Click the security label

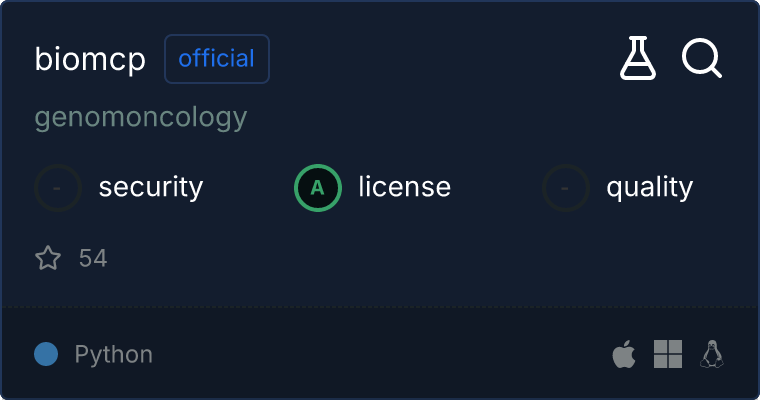click(151, 187)
